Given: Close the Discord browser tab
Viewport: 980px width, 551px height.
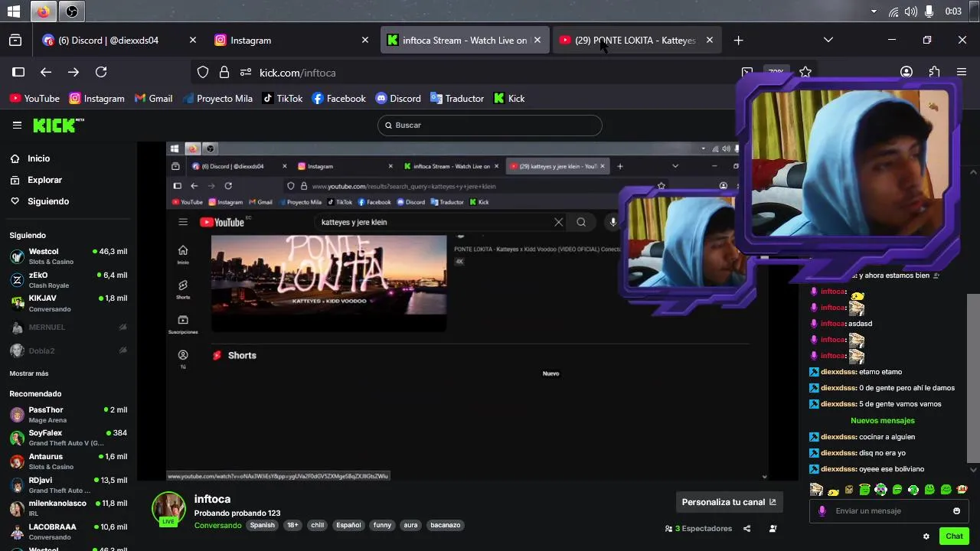Looking at the screenshot, I should 192,40.
